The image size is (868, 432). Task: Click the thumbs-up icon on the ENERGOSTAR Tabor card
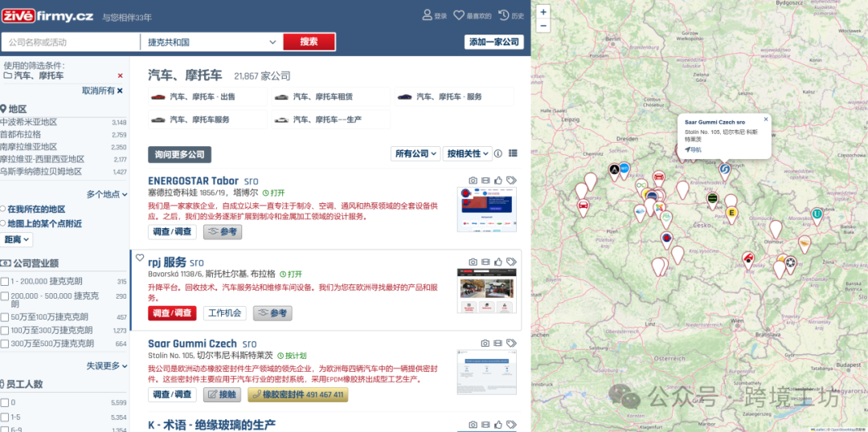(498, 181)
